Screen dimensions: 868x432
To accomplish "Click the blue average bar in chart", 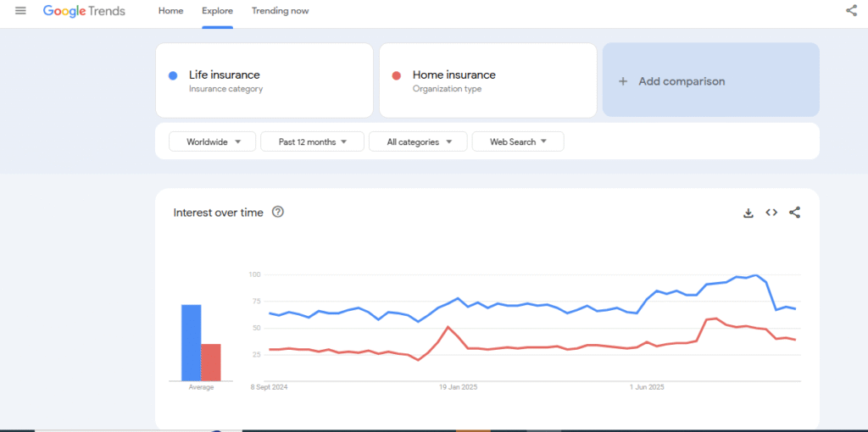I will tap(191, 342).
